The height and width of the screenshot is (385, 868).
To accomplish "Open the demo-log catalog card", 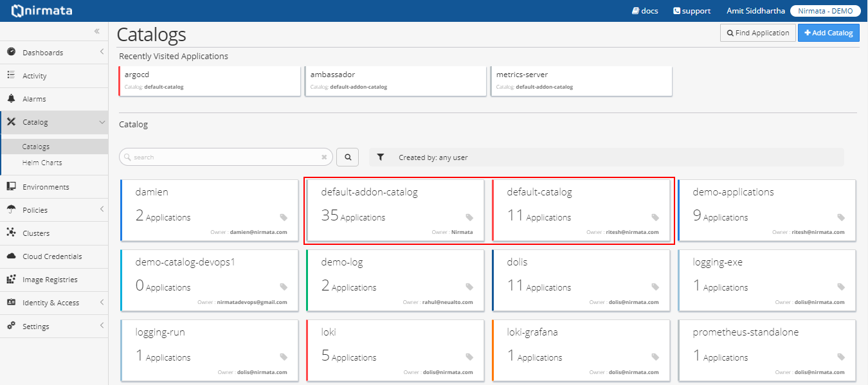I will (395, 280).
